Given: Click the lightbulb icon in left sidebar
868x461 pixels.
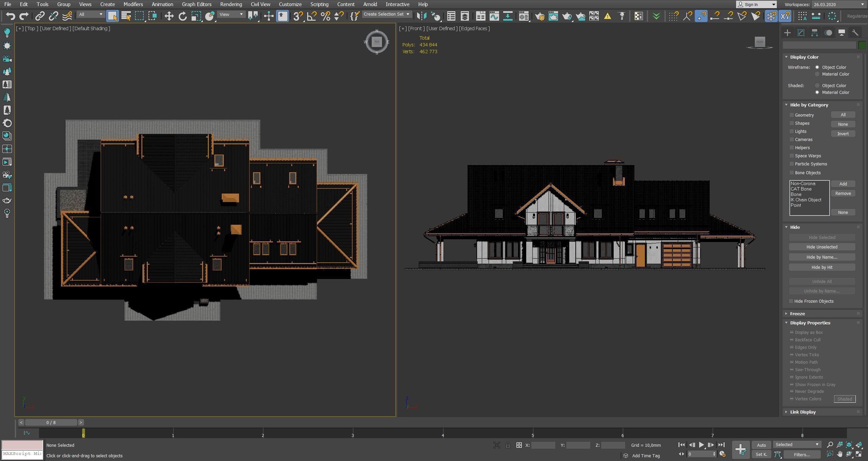Looking at the screenshot, I should click(7, 33).
